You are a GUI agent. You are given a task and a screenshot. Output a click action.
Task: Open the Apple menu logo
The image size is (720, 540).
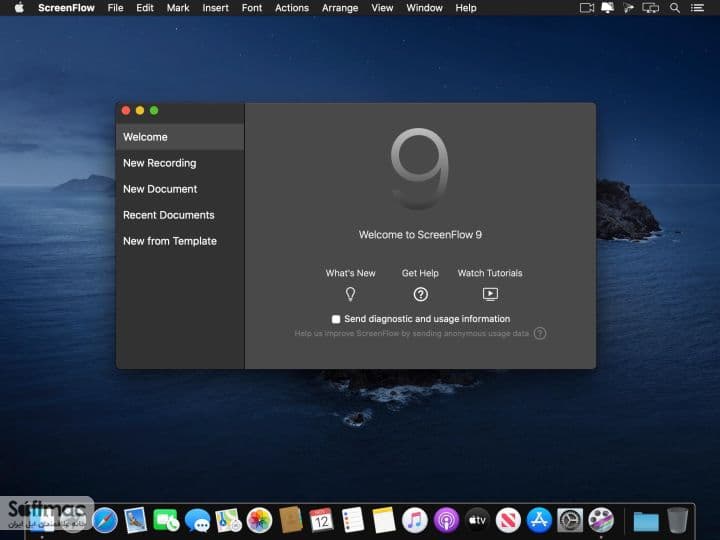tap(19, 8)
